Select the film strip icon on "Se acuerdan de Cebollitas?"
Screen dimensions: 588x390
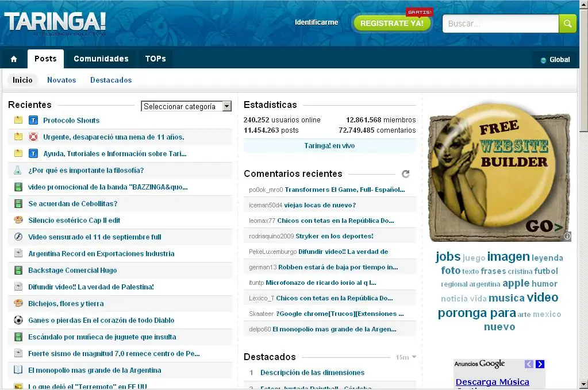coord(19,203)
